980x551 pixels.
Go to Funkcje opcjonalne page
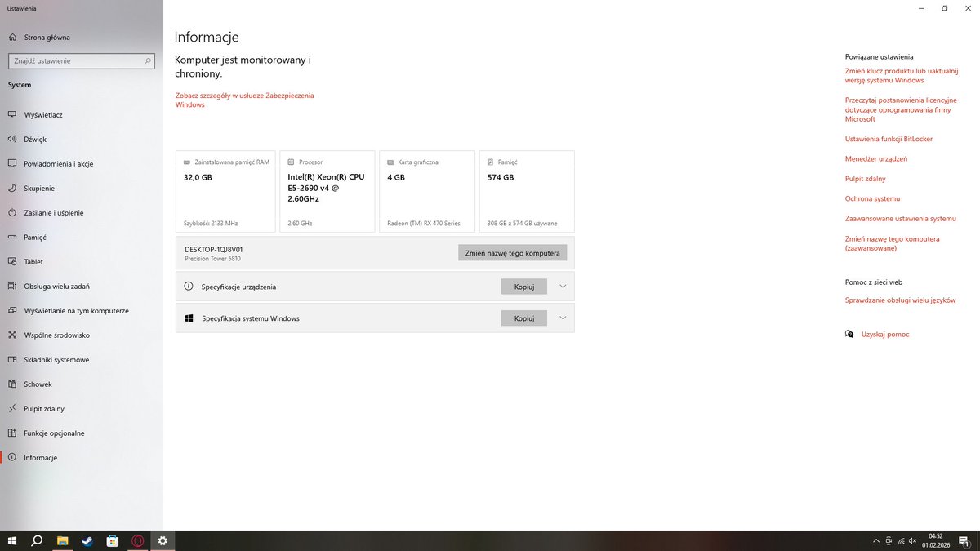(82, 433)
